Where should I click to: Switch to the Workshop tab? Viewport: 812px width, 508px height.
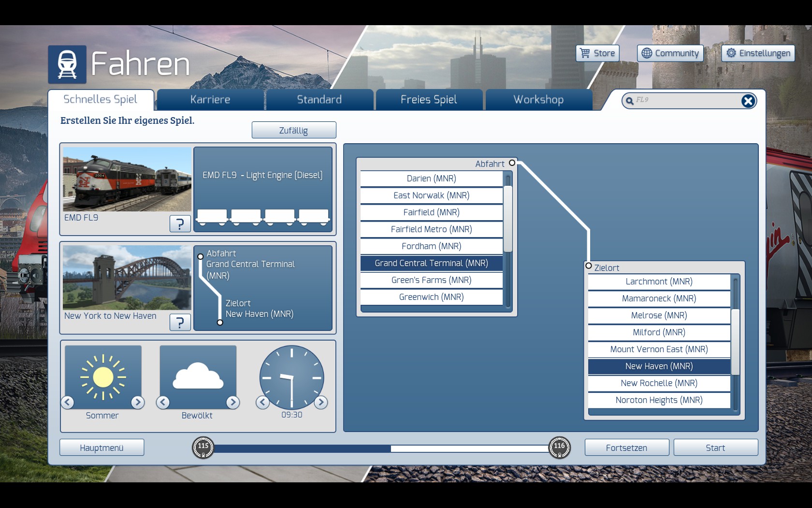click(538, 100)
